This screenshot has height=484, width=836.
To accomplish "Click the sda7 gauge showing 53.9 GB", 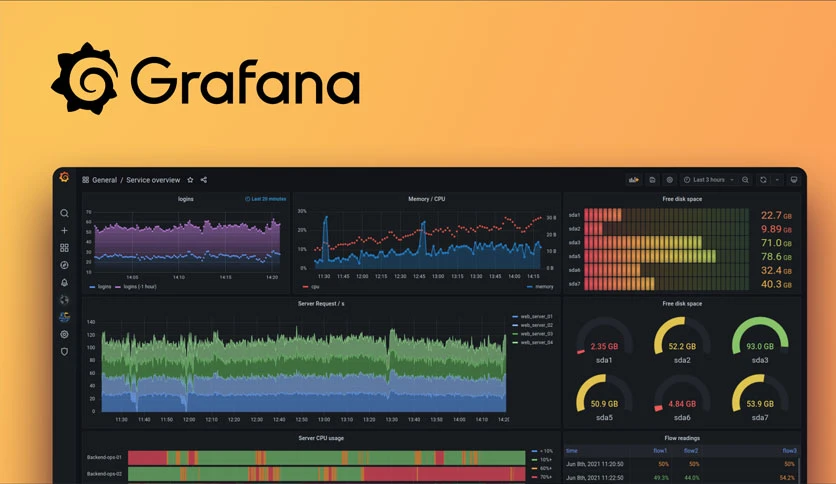I will pyautogui.click(x=760, y=398).
